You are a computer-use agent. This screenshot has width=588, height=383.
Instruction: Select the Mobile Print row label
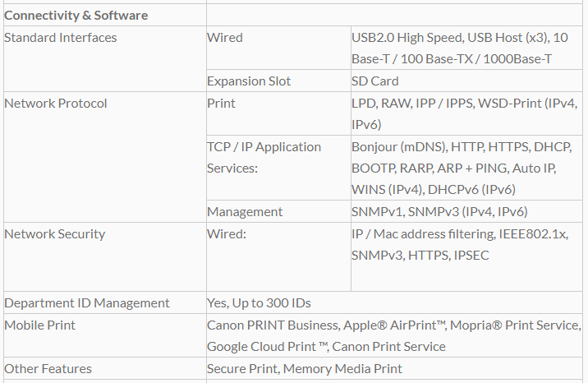[x=39, y=325]
